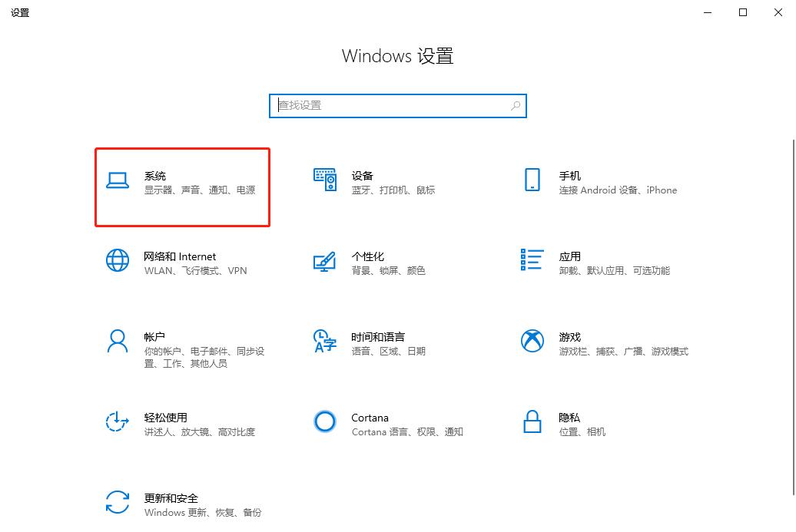Open Cortana settings via circle icon
796x532 pixels.
pos(324,422)
